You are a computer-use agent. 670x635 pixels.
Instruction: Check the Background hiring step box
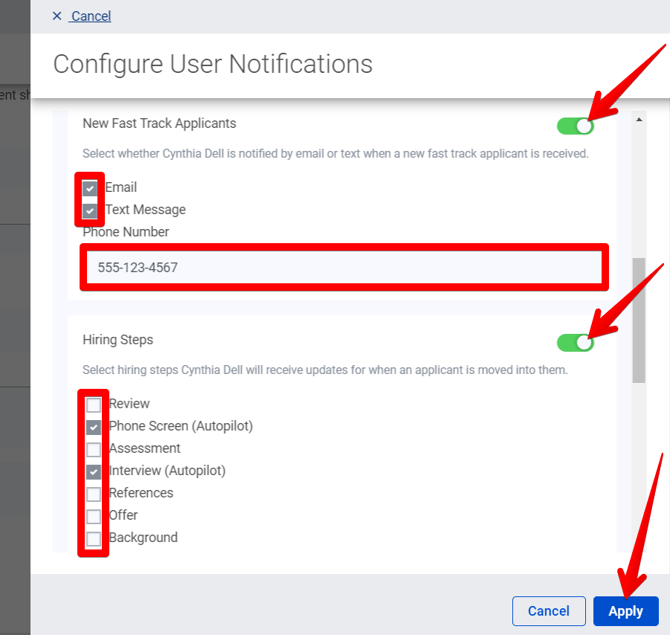(x=94, y=539)
